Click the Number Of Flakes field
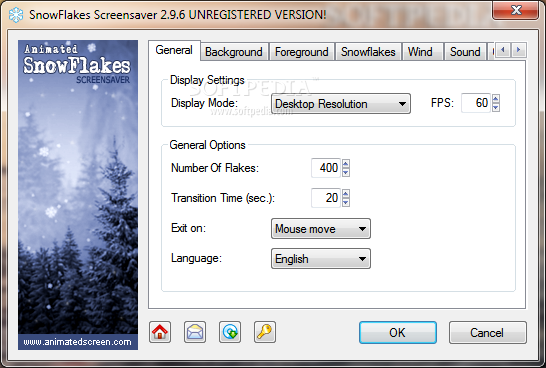This screenshot has height=368, width=546. (326, 168)
